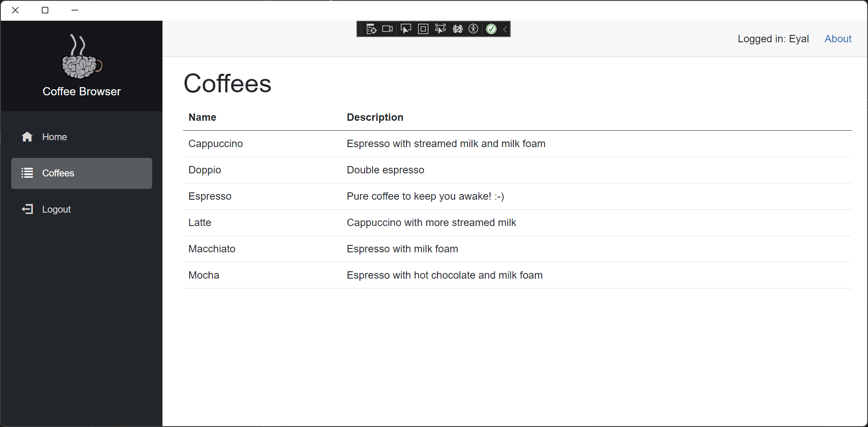
Task: Start video recording from the toolbar
Action: click(387, 29)
